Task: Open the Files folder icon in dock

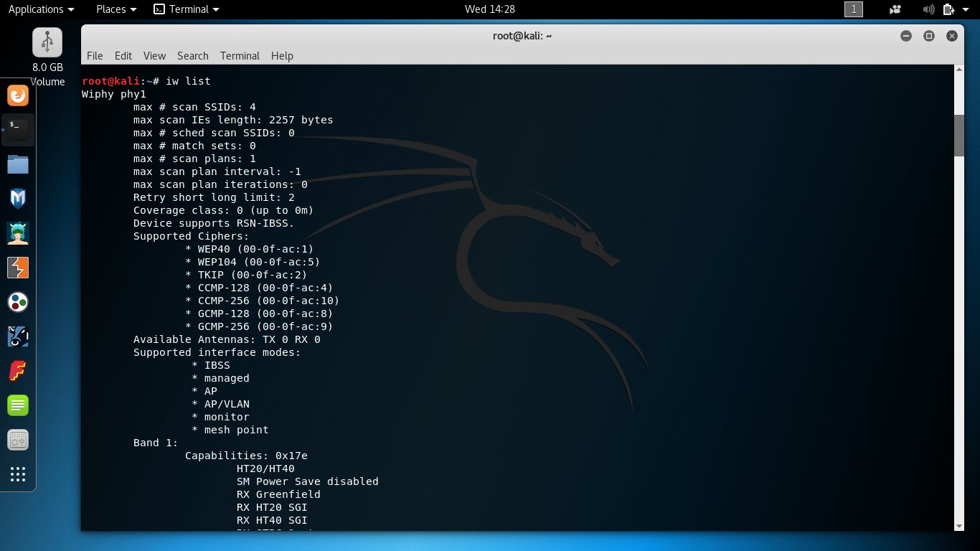Action: [18, 164]
